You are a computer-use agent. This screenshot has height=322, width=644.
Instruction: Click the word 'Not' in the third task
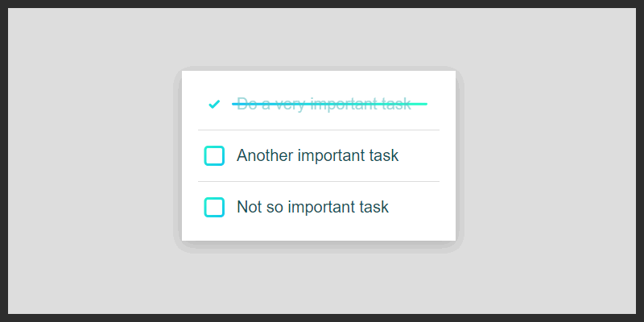coord(249,207)
